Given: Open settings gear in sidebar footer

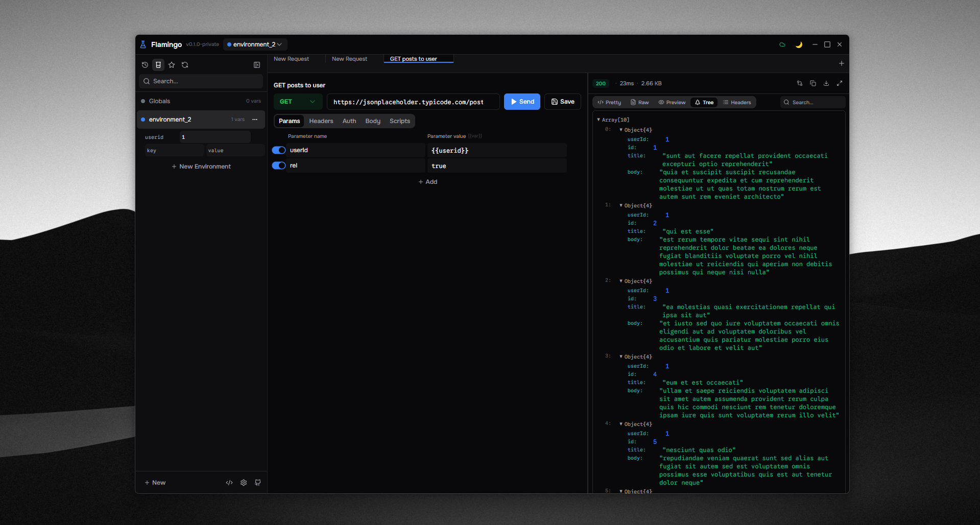Looking at the screenshot, I should tap(244, 483).
